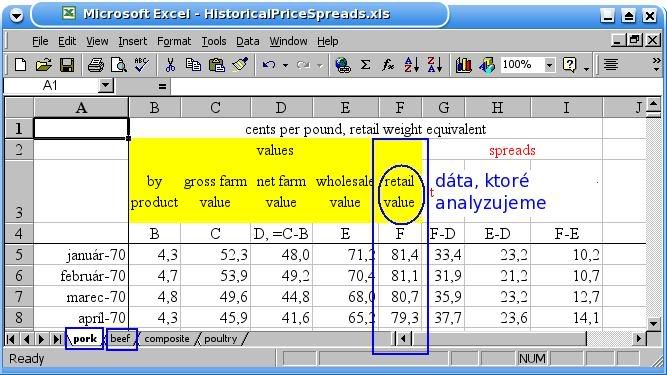
Task: Run the spelling check (ABC) icon
Action: (141, 65)
